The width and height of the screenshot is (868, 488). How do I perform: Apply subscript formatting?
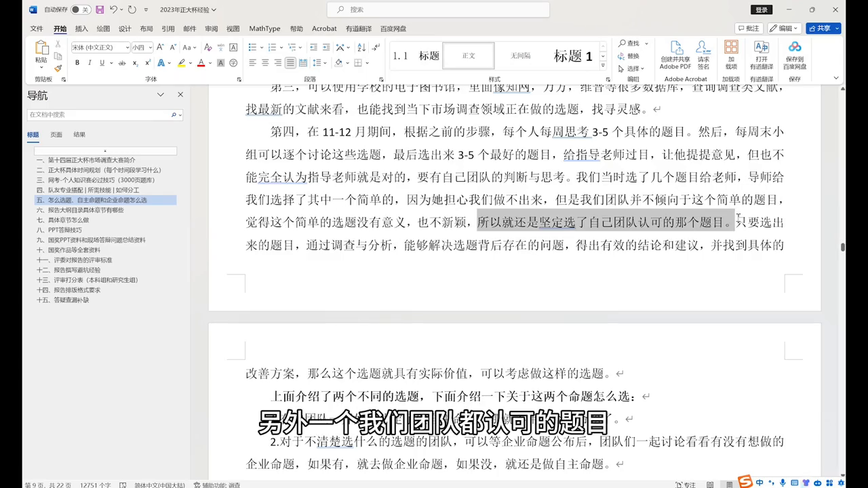click(135, 63)
